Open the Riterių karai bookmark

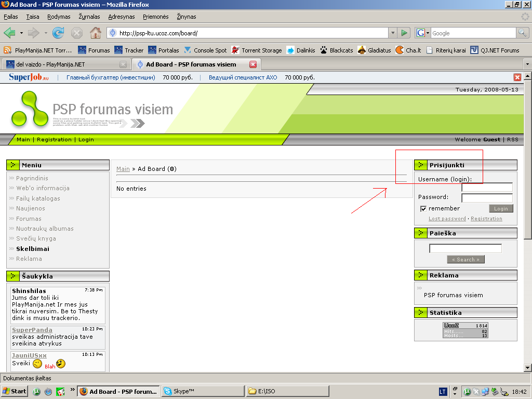click(x=446, y=50)
